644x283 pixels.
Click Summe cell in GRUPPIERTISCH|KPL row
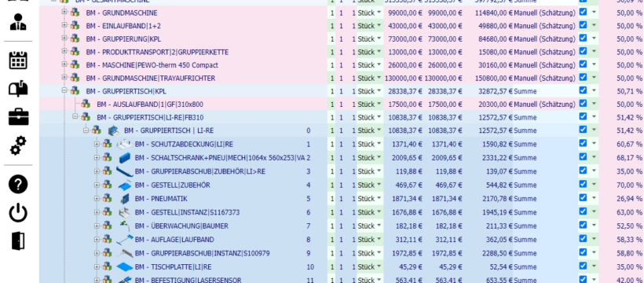(525, 91)
